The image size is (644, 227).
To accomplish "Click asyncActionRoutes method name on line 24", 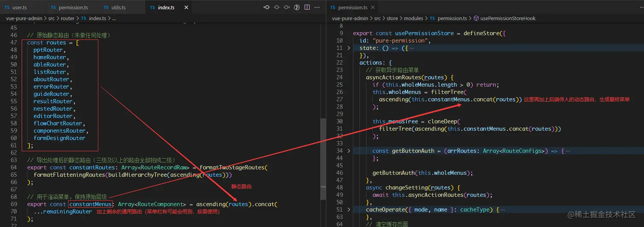I will tap(394, 78).
